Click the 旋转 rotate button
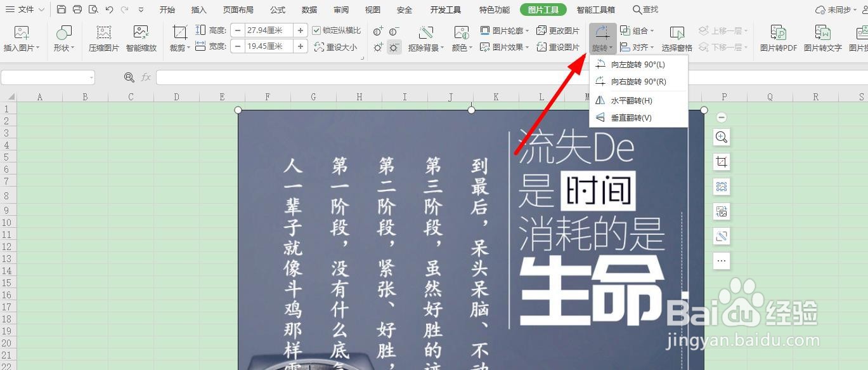 (602, 39)
